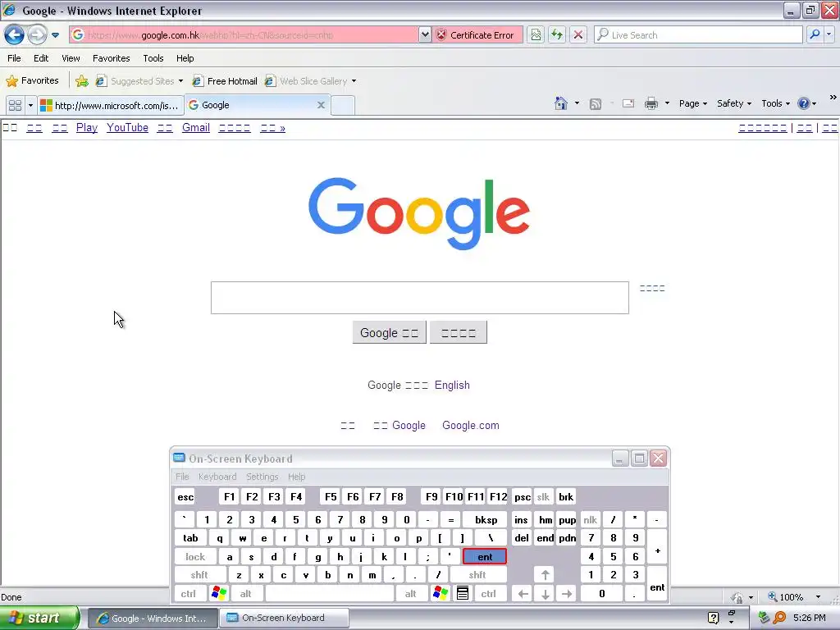The height and width of the screenshot is (630, 840).
Task: Open the Favorites menu in menu bar
Action: (x=112, y=58)
